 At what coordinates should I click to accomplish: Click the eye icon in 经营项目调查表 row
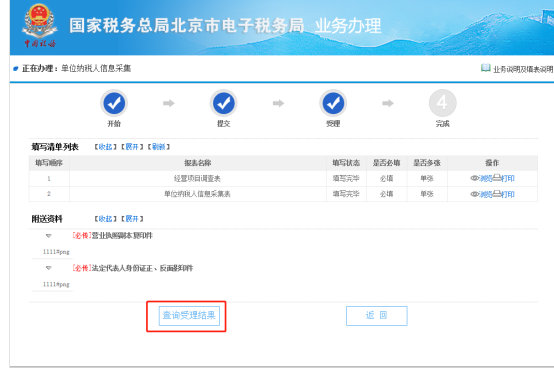[x=474, y=178]
